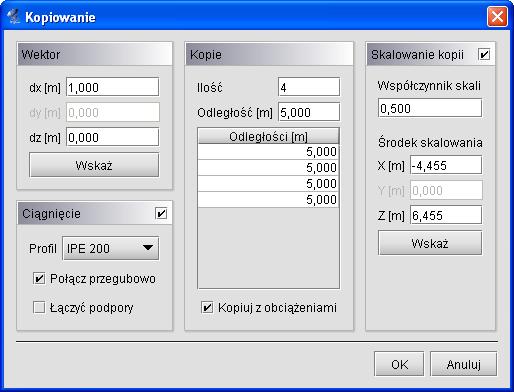The height and width of the screenshot is (392, 514).
Task: Toggle the Ciągnięcie checkbox
Action: (161, 213)
